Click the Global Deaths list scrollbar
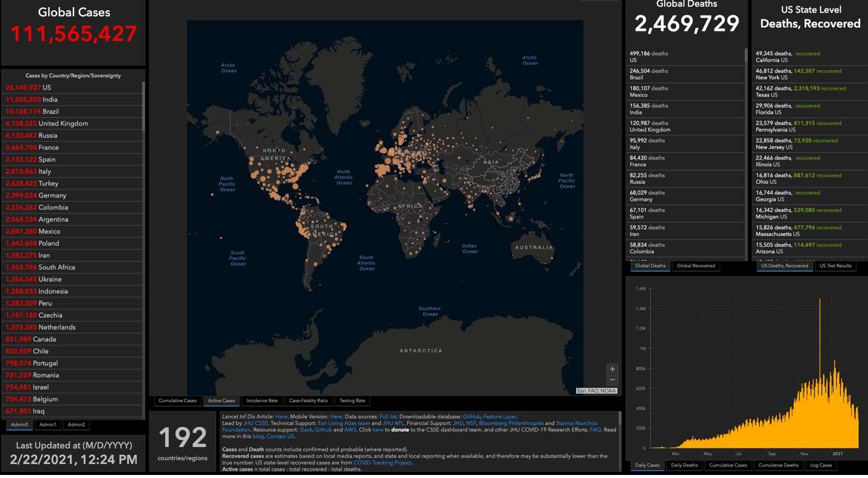Image resolution: width=868 pixels, height=478 pixels. click(746, 56)
